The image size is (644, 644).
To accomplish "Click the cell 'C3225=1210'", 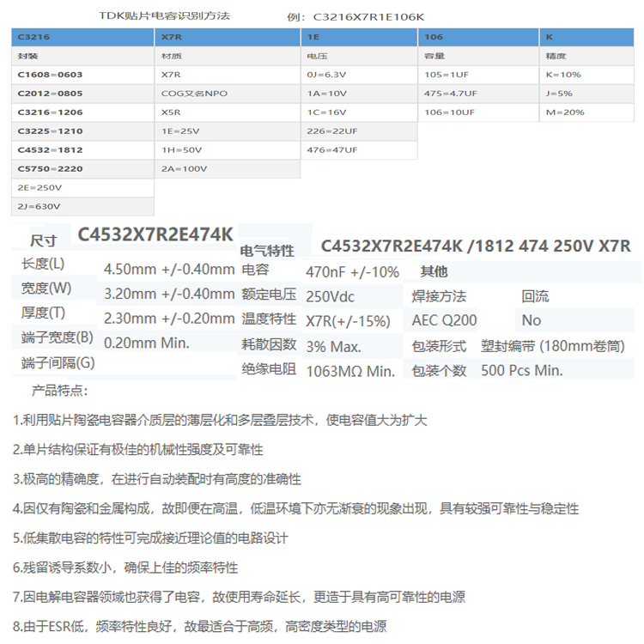I will pyautogui.click(x=82, y=131).
